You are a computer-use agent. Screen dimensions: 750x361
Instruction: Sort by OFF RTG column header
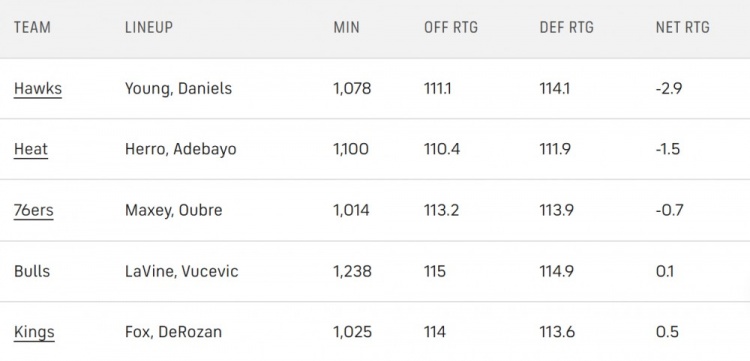pos(451,27)
